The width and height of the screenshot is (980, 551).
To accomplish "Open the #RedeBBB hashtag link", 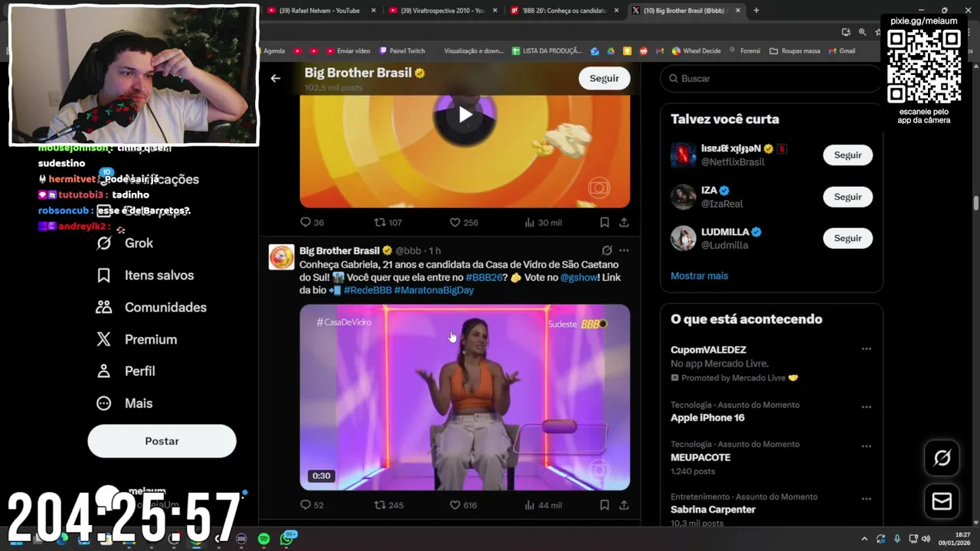I will tap(367, 290).
